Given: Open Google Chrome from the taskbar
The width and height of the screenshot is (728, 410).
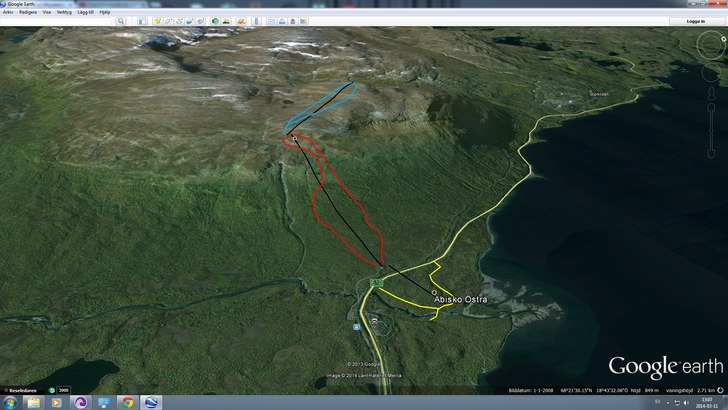Looking at the screenshot, I should click(127, 402).
